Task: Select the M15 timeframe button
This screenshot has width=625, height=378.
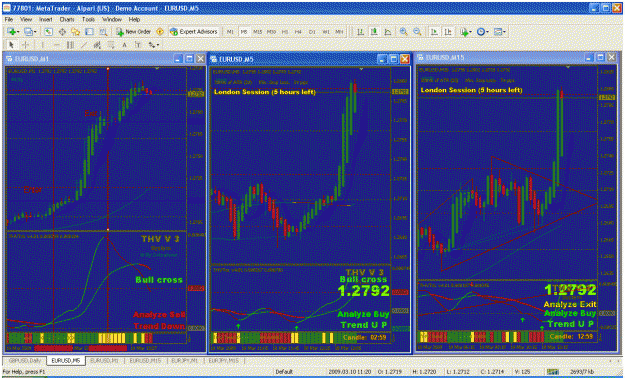Action: 257,32
